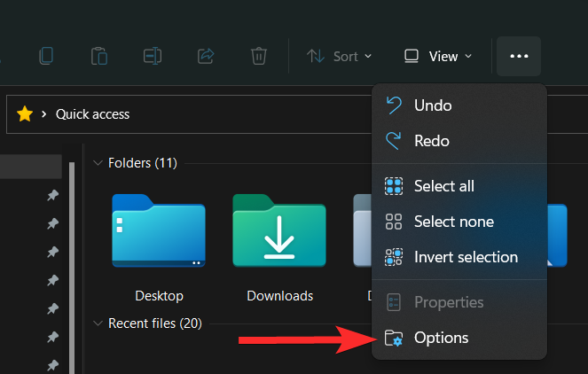Choose Undo from the menu
588x374 pixels.
433,105
